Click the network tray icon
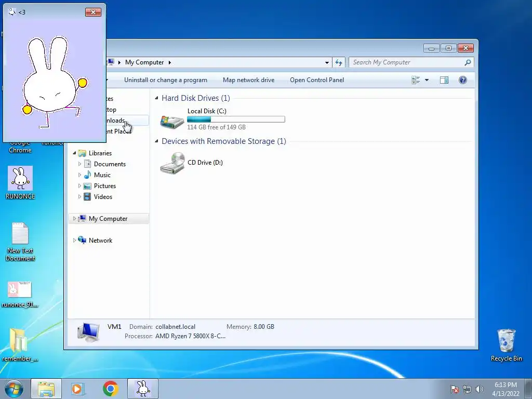 (467, 389)
